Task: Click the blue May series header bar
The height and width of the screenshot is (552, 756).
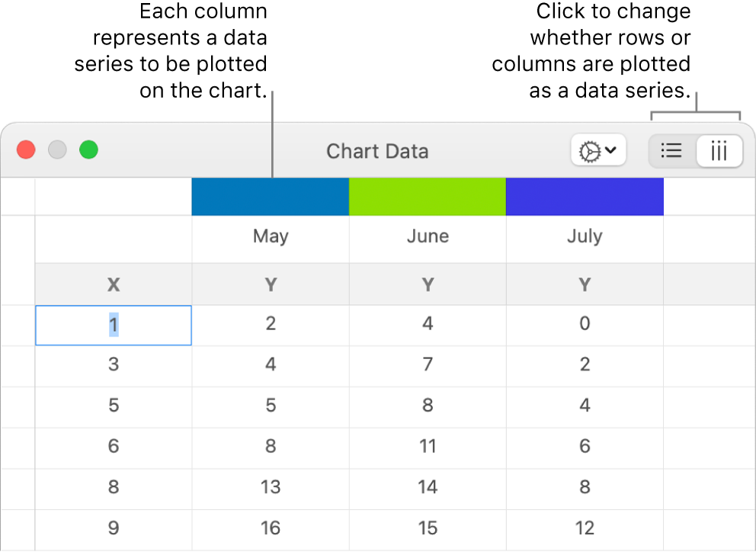Action: (x=270, y=196)
